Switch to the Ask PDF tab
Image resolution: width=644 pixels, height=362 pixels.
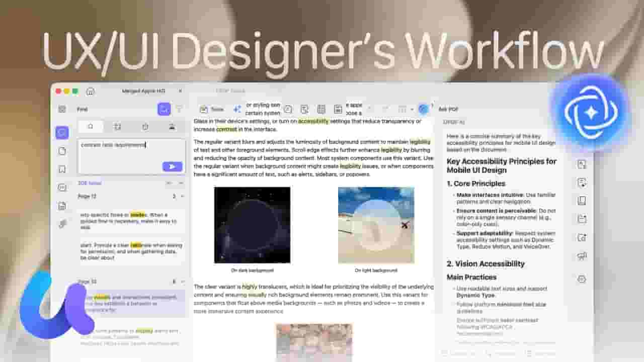(448, 109)
